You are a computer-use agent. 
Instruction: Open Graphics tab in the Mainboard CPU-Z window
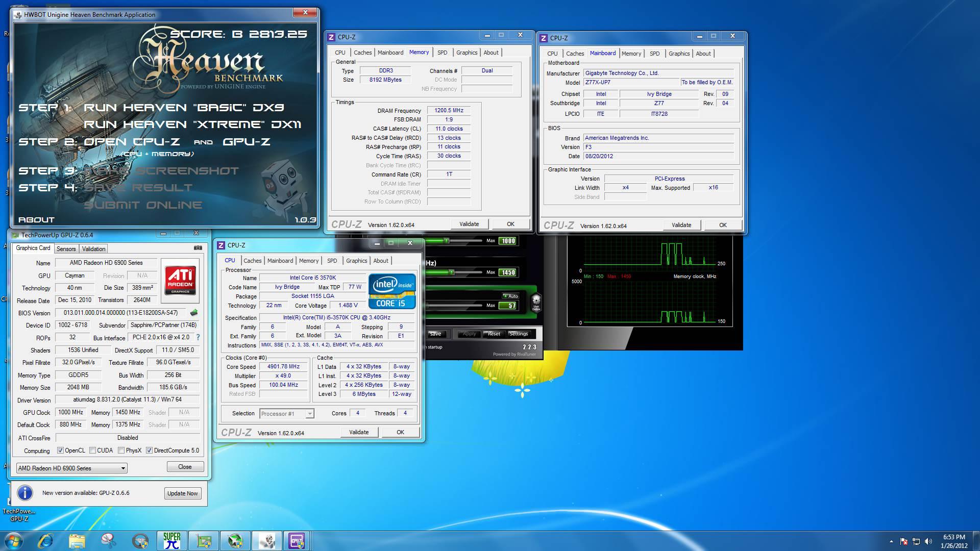(x=679, y=54)
